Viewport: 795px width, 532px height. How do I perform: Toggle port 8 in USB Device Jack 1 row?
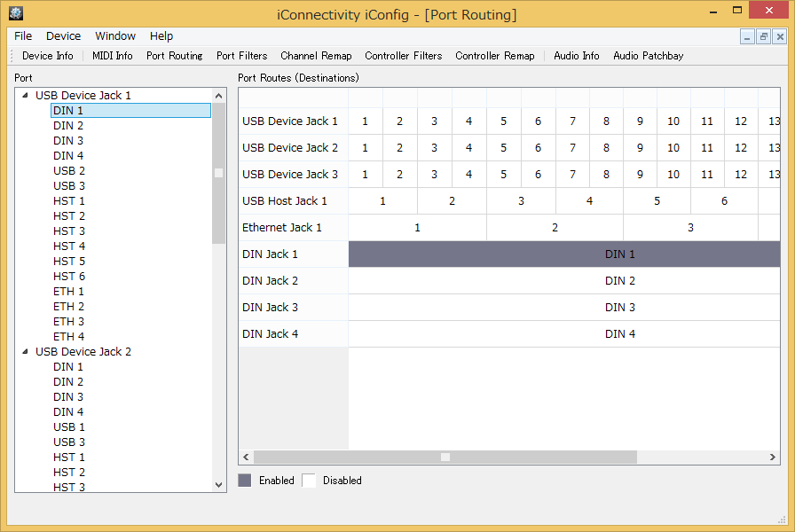[606, 121]
